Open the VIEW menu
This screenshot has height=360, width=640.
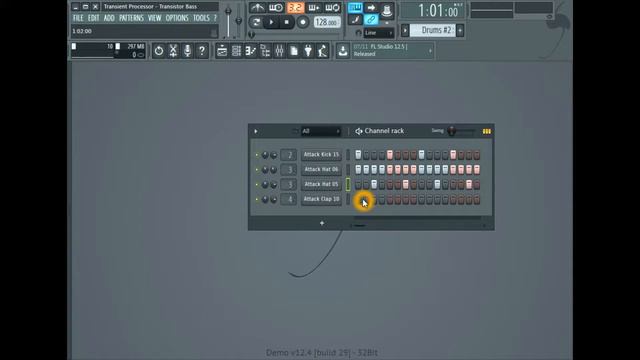(x=155, y=18)
